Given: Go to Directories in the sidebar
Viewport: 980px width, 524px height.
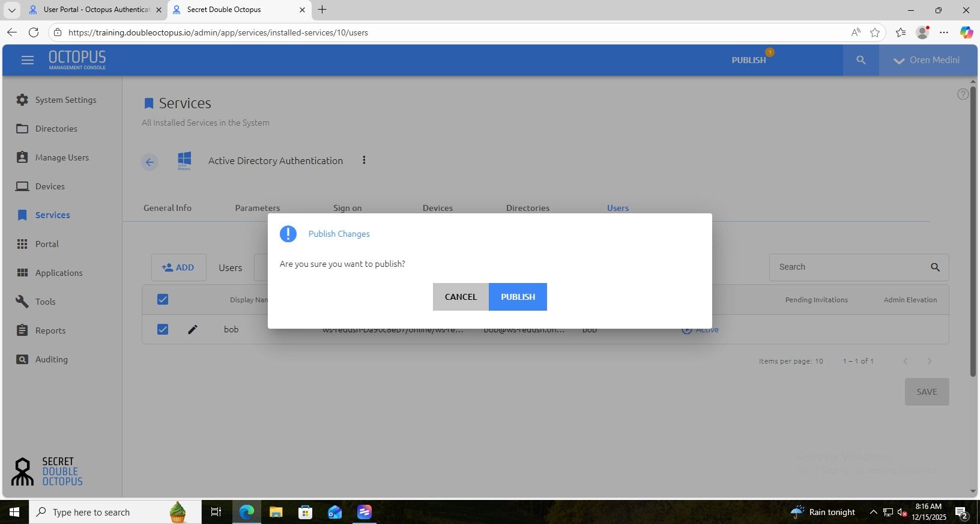Looking at the screenshot, I should coord(56,129).
